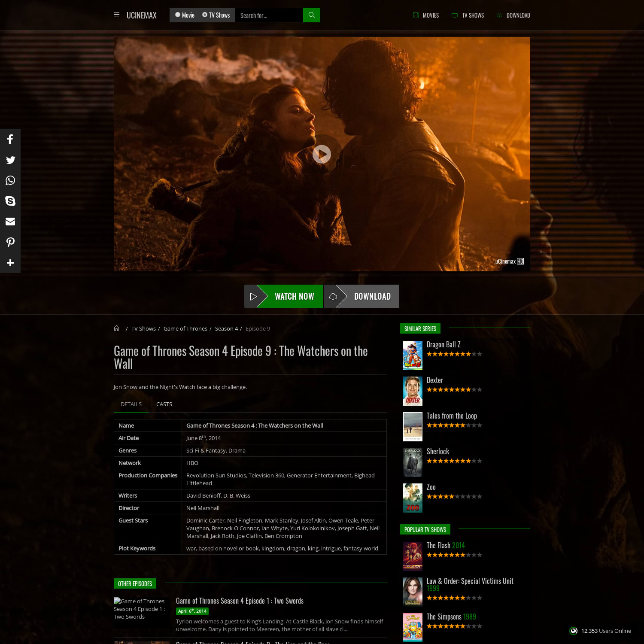Share on Twitter from the sidebar
644x644 pixels.
click(10, 160)
